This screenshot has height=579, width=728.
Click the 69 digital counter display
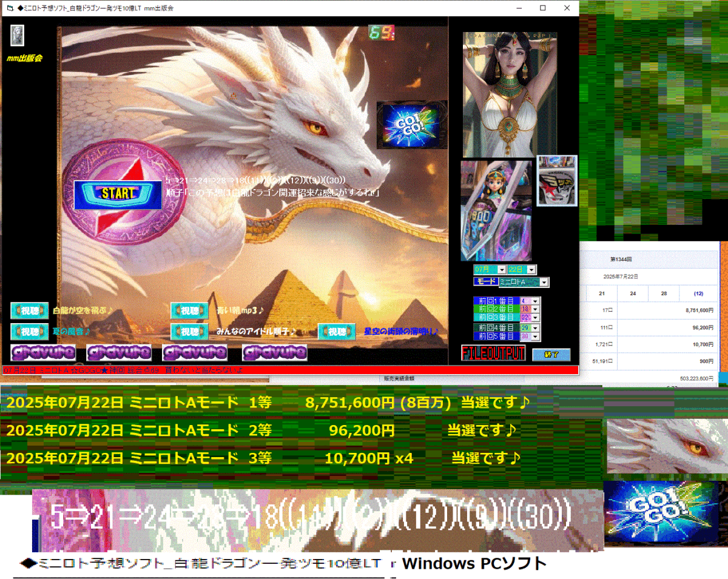click(x=382, y=33)
